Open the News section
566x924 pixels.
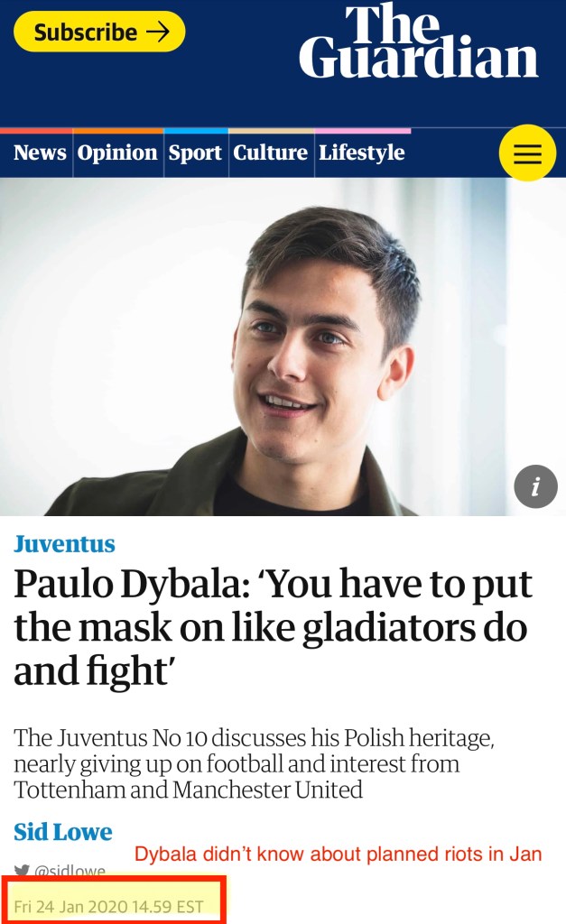pos(40,152)
